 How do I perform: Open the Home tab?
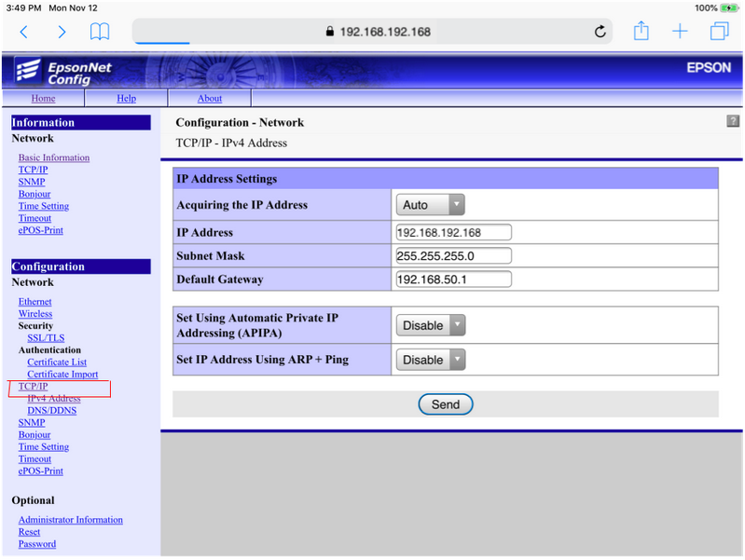click(43, 99)
